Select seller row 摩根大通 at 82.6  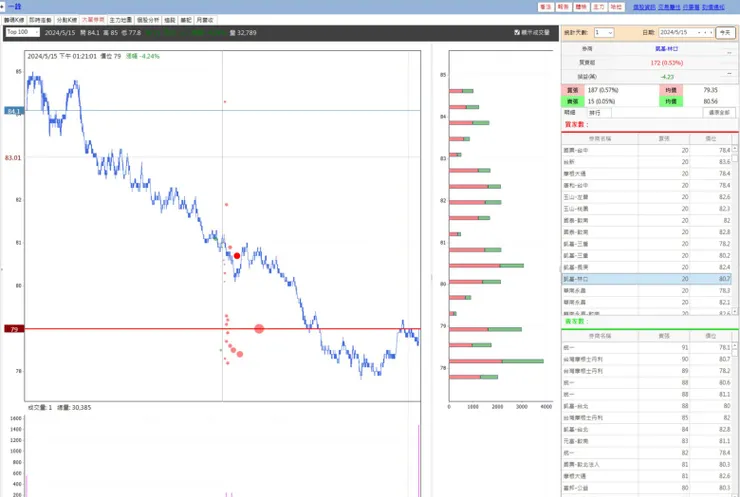(x=647, y=476)
